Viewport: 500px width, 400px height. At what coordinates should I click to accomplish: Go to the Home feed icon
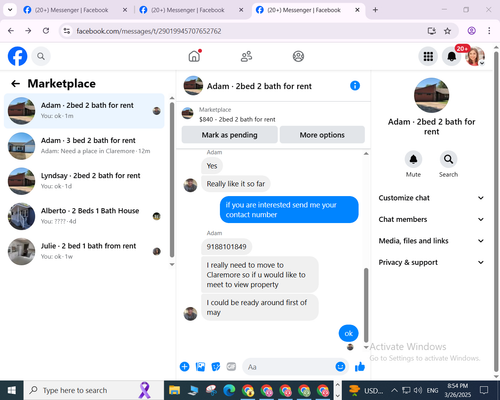[194, 56]
